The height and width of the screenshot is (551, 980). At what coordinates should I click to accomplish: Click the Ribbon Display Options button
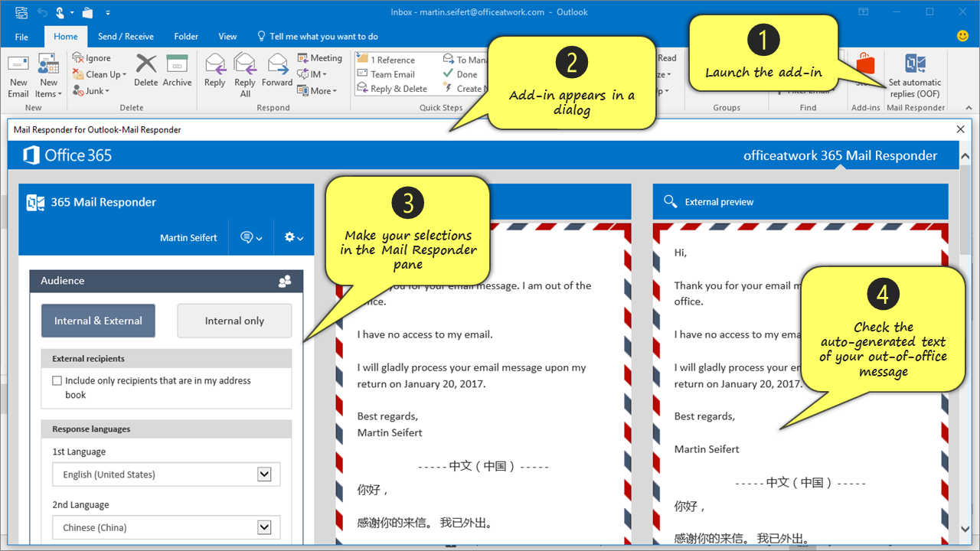tap(864, 12)
